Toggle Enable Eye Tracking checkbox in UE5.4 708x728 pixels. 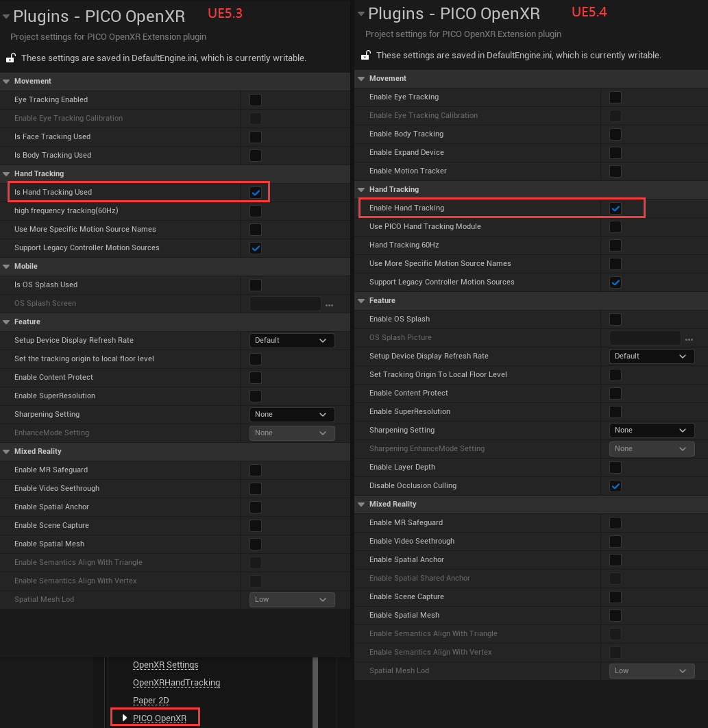[615, 97]
